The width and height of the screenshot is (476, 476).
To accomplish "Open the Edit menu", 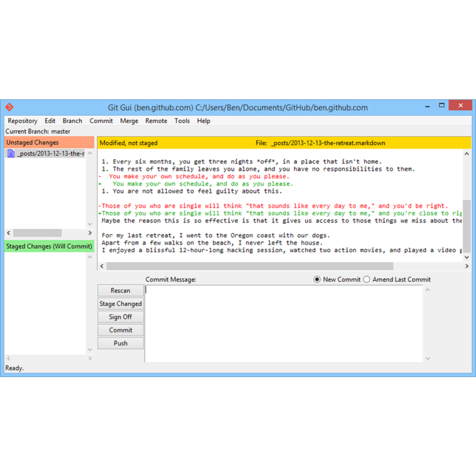I will click(x=50, y=121).
